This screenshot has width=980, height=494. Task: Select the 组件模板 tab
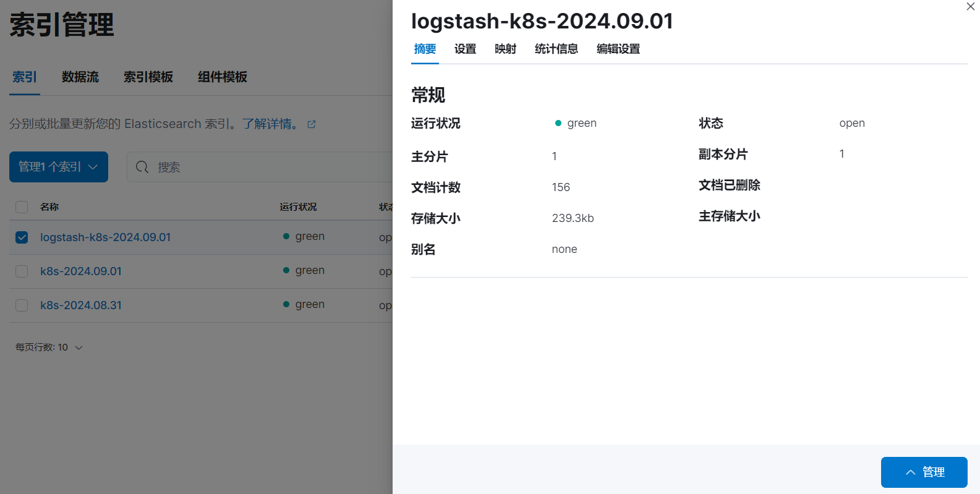[223, 77]
